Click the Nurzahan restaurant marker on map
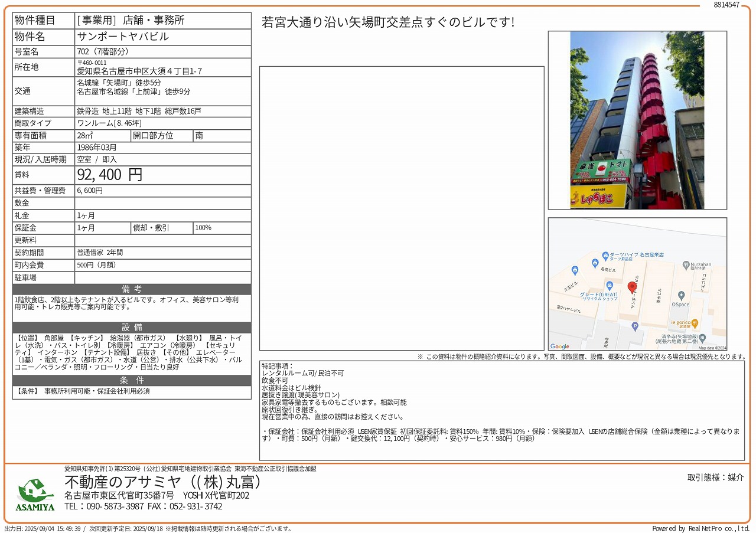 tap(686, 266)
